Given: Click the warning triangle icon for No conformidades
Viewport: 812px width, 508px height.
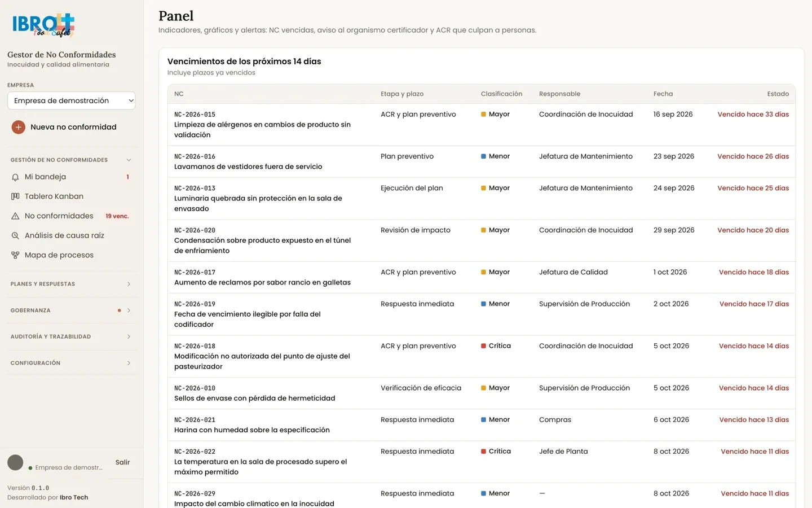Looking at the screenshot, I should point(15,216).
